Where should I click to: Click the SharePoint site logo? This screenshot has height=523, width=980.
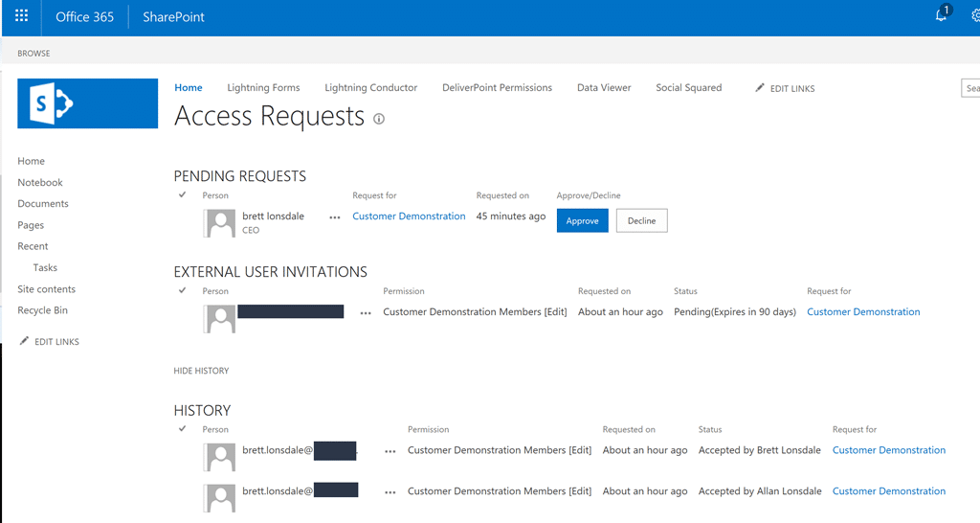tap(87, 103)
